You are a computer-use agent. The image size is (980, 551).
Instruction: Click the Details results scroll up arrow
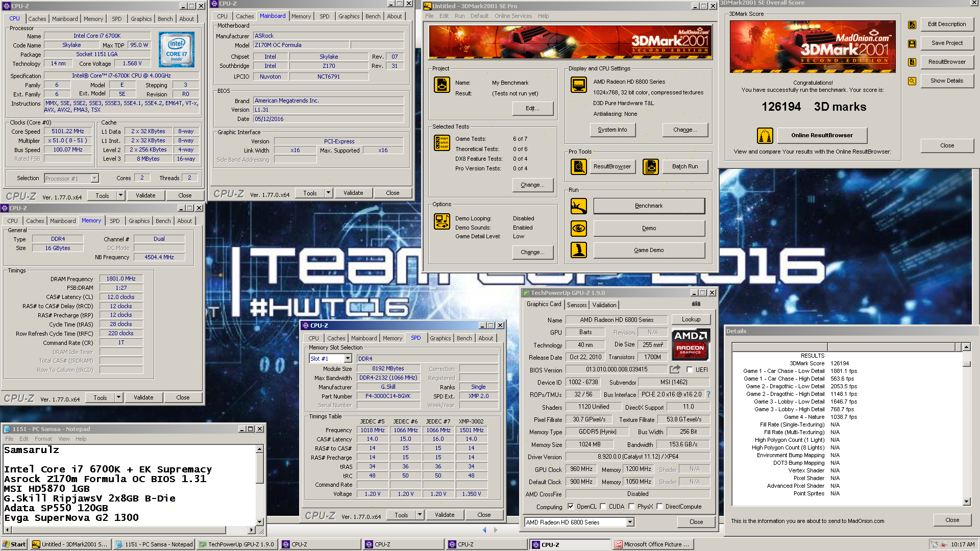(x=966, y=347)
